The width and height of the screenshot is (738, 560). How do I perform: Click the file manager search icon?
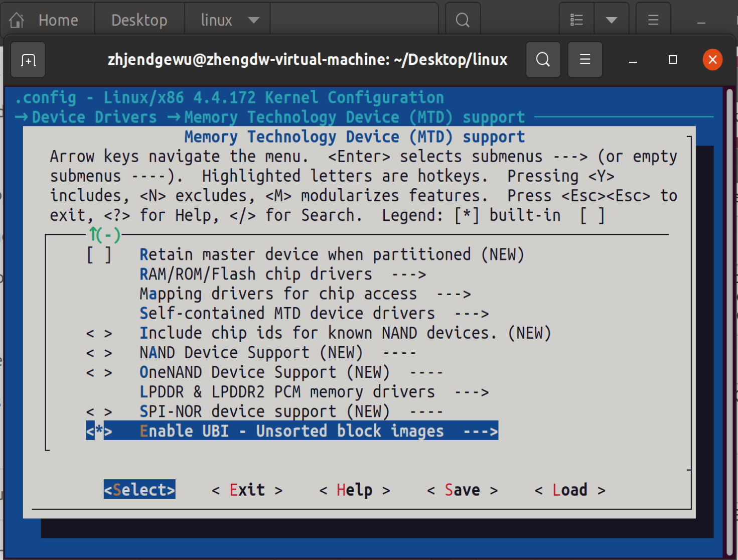pyautogui.click(x=463, y=20)
